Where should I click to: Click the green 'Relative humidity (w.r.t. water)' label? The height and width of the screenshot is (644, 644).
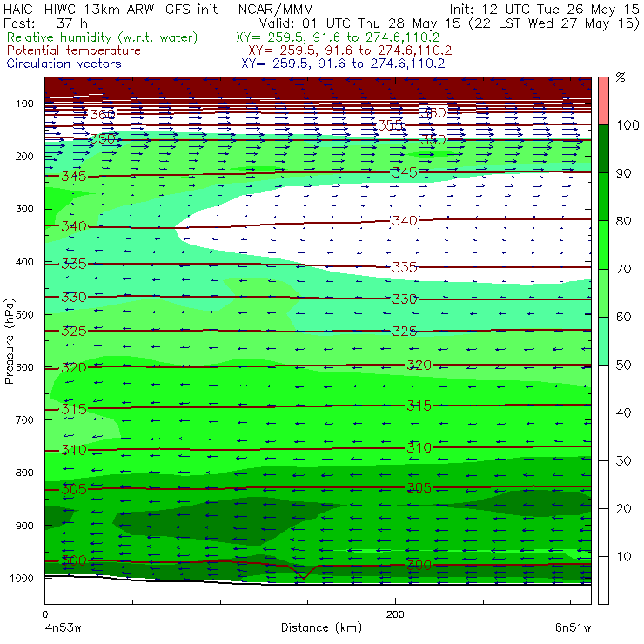tap(103, 37)
